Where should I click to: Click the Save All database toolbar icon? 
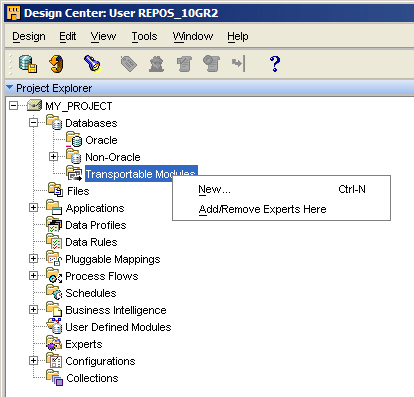[28, 63]
